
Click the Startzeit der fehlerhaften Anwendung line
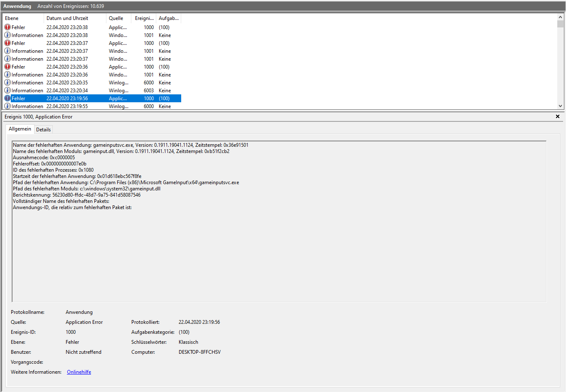pos(77,176)
